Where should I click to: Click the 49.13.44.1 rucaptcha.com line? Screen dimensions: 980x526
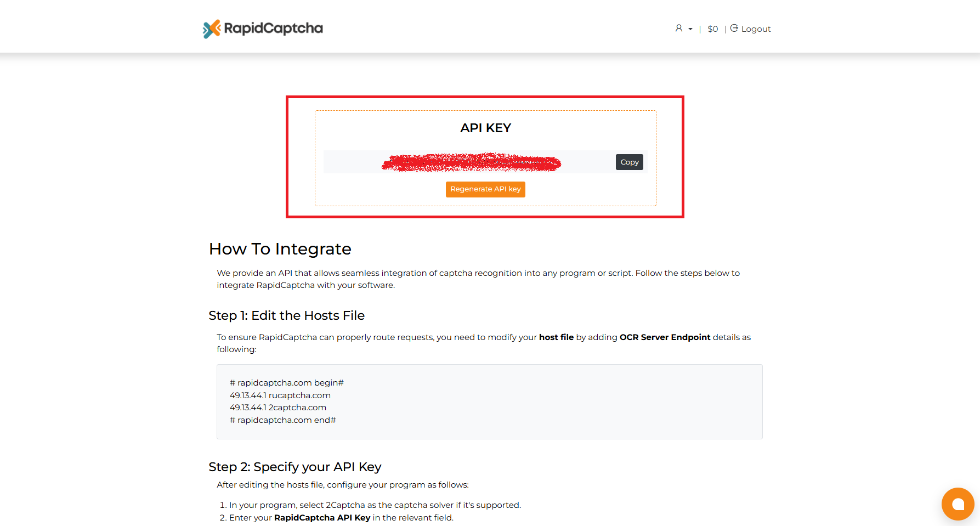click(x=280, y=395)
